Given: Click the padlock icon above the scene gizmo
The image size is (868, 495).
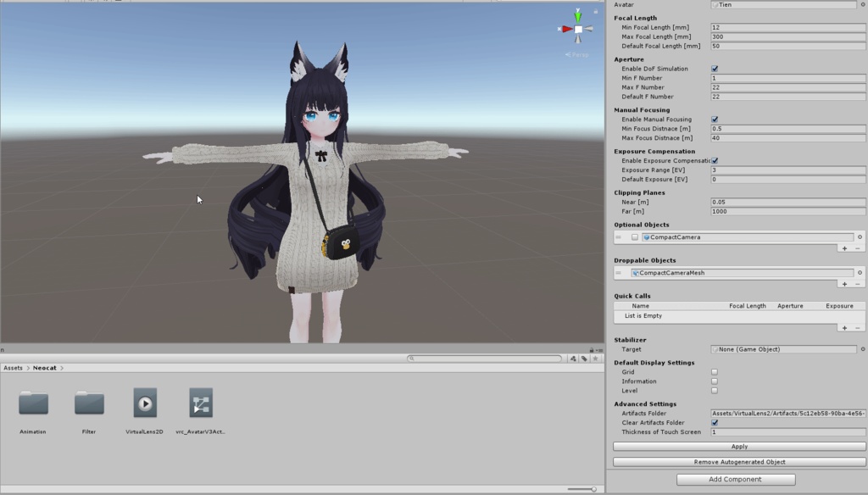Looking at the screenshot, I should [x=594, y=9].
